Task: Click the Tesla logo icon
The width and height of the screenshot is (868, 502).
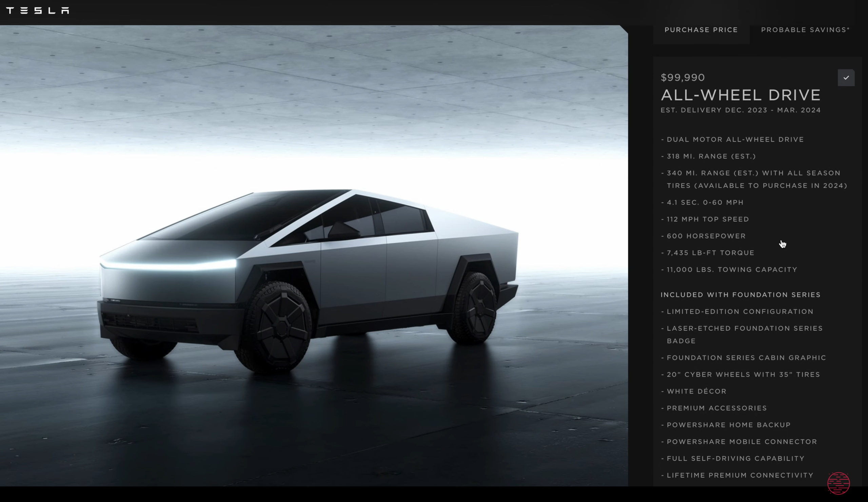Action: pos(38,10)
